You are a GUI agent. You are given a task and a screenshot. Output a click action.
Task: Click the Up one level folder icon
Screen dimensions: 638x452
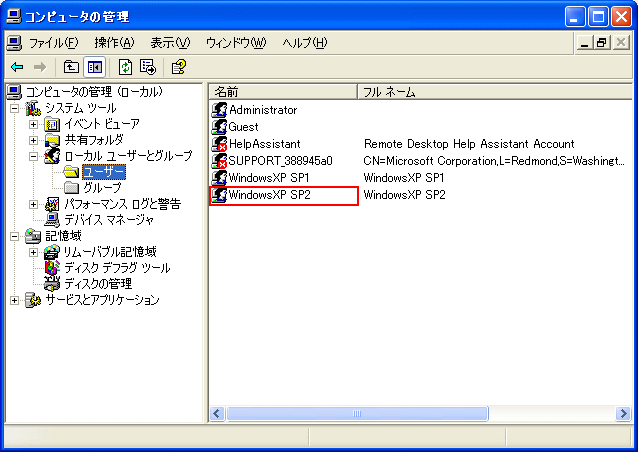[71, 67]
